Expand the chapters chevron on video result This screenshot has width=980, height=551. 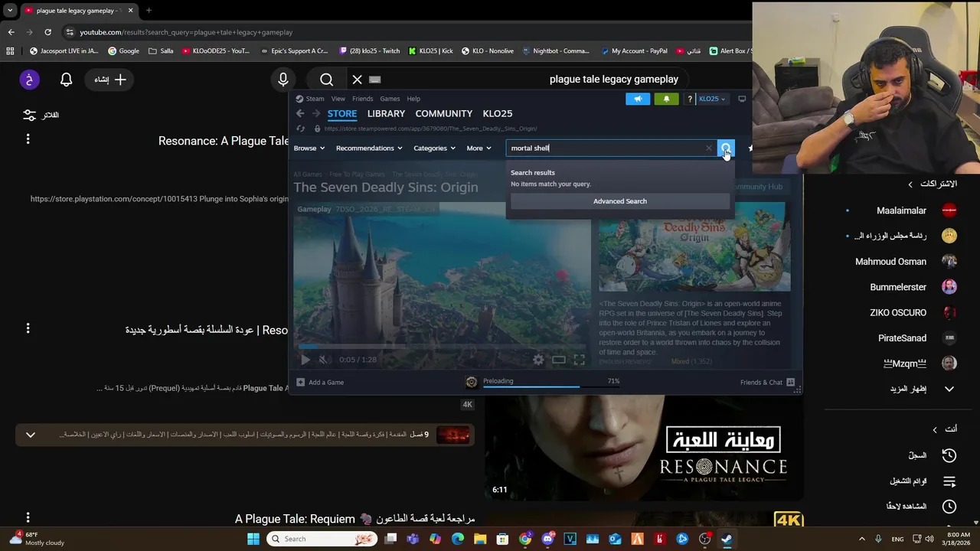[31, 435]
